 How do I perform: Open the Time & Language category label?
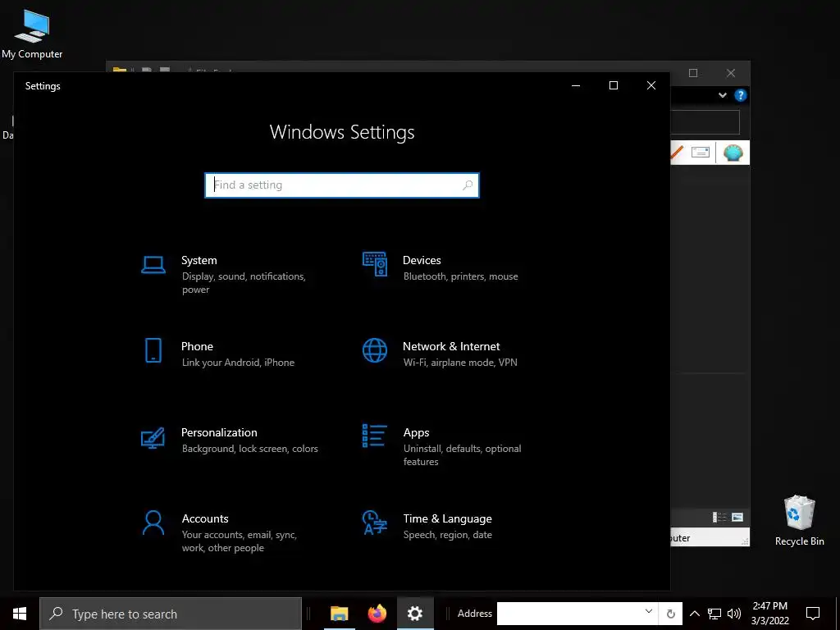tap(447, 519)
